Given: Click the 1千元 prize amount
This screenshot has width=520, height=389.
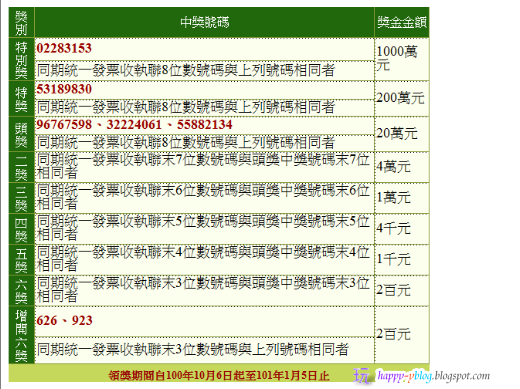Looking at the screenshot, I should pyautogui.click(x=393, y=259).
